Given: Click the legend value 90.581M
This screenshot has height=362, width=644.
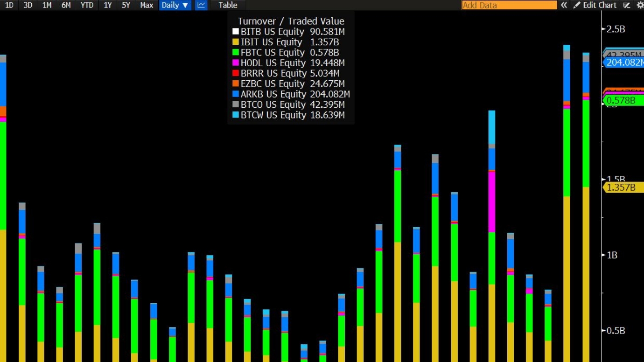Looking at the screenshot, I should [x=328, y=32].
